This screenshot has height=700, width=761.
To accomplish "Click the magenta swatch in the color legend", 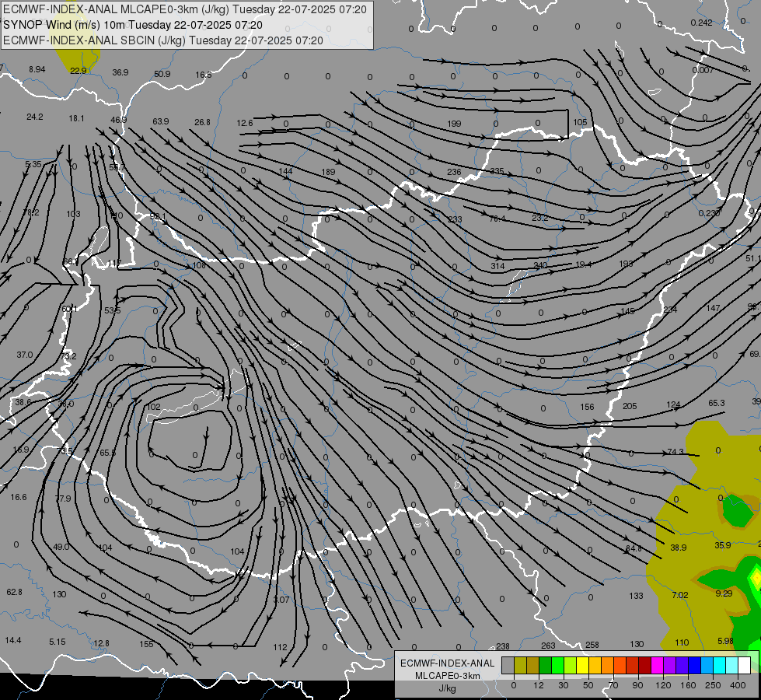I will click(657, 665).
